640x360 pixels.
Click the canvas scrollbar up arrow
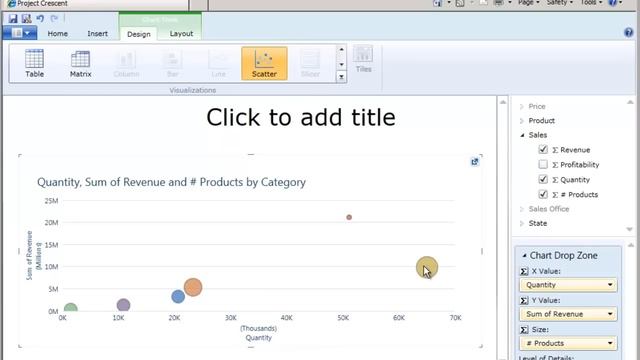503,102
